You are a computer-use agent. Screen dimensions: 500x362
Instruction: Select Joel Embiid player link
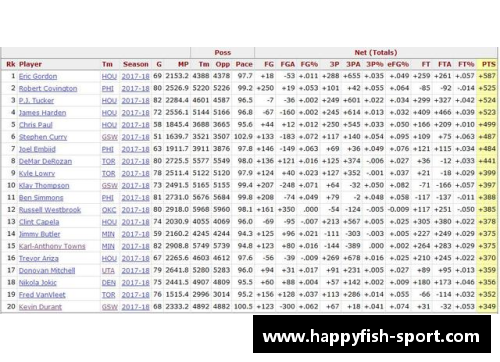[x=37, y=149]
